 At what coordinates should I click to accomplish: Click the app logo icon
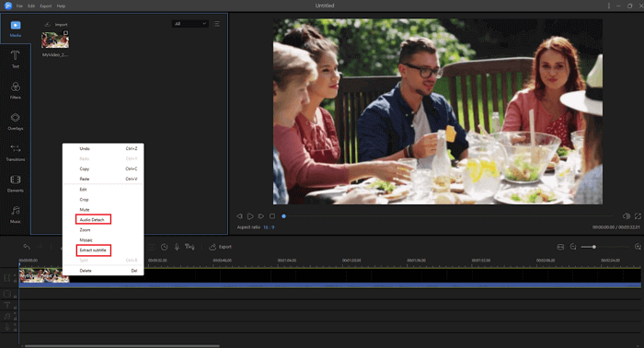7,6
